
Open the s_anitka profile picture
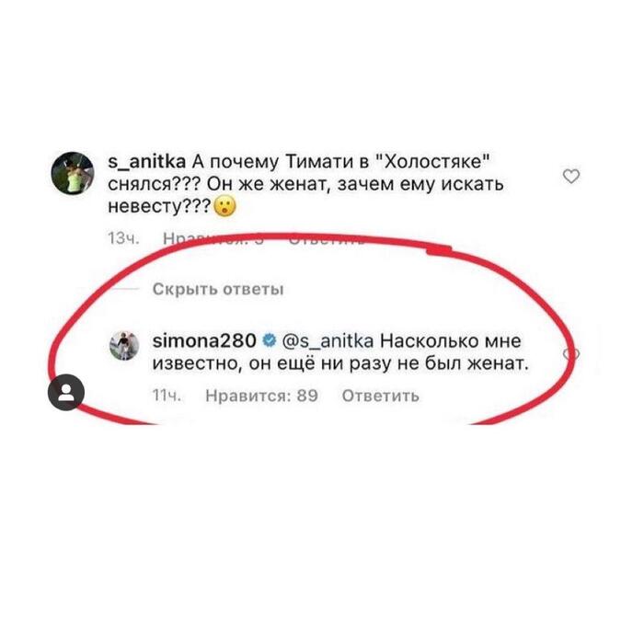(x=73, y=173)
